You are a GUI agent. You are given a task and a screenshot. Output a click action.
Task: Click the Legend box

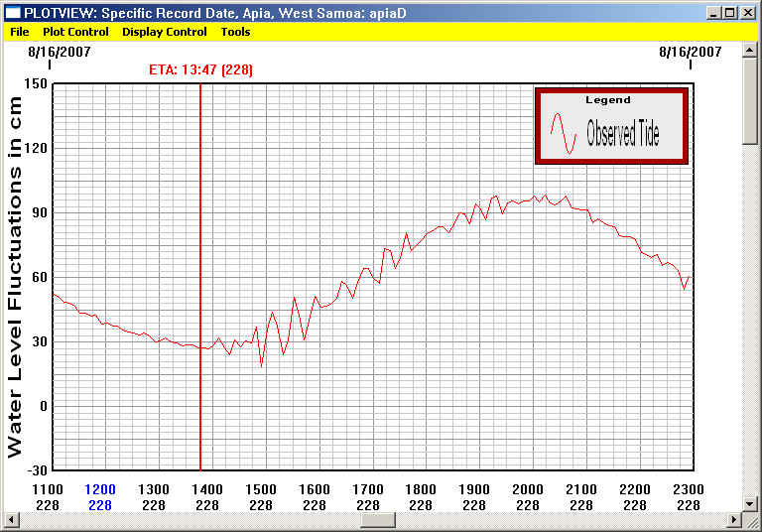[612, 126]
